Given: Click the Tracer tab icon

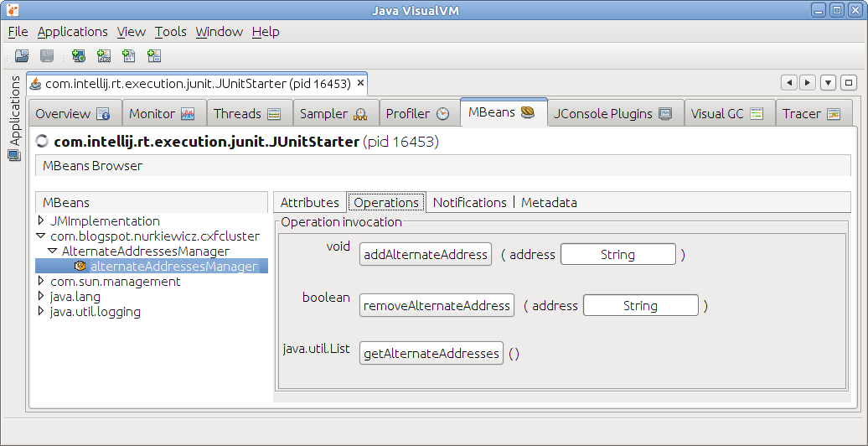Looking at the screenshot, I should pos(834,114).
